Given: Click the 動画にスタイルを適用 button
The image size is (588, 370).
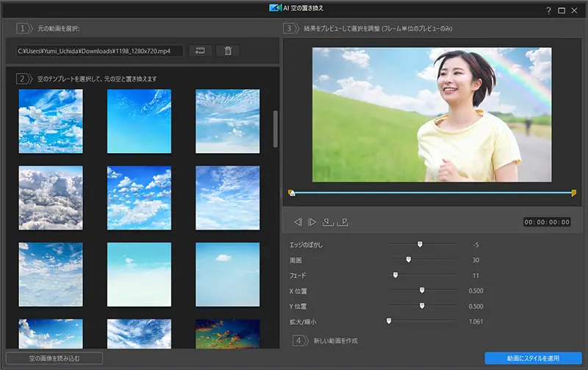Looking at the screenshot, I should [x=533, y=358].
